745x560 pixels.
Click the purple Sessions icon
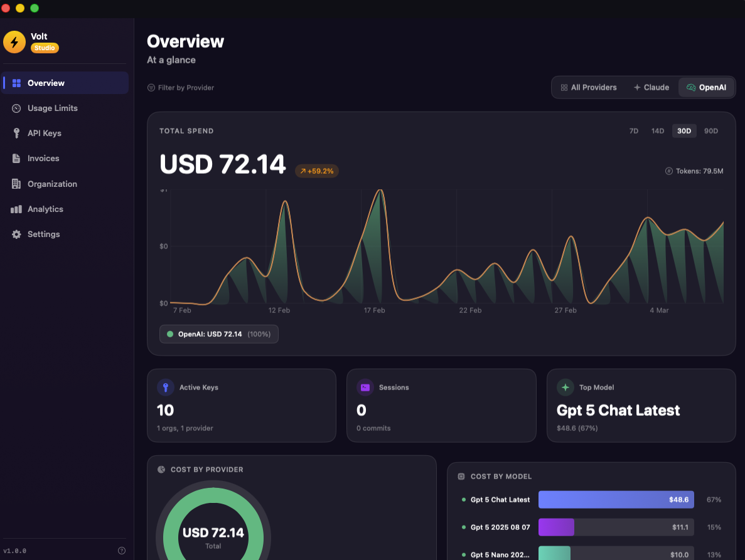[365, 388]
